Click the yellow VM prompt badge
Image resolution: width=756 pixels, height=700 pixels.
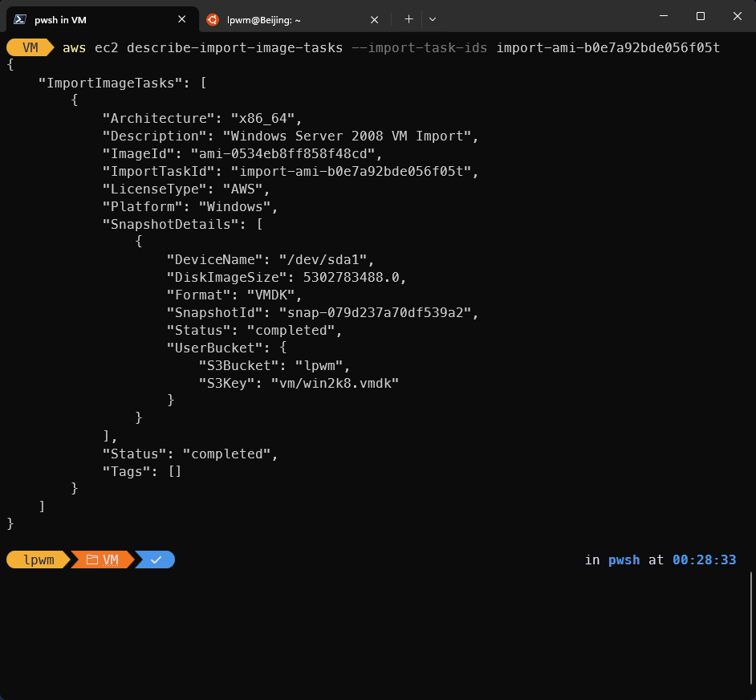click(30, 47)
